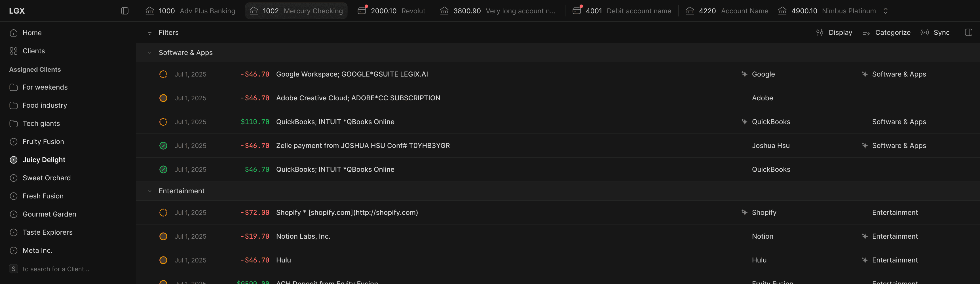Click the card icon for 4001 Debit account

577,10
